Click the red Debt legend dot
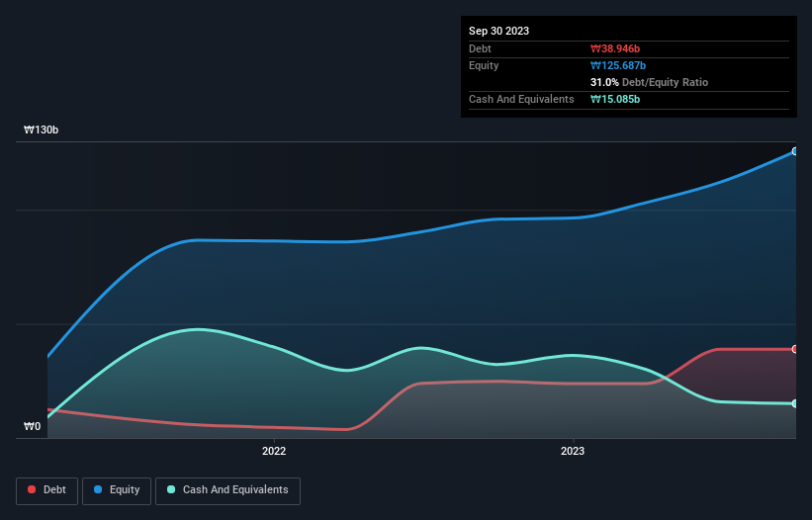The image size is (812, 520). [x=32, y=489]
